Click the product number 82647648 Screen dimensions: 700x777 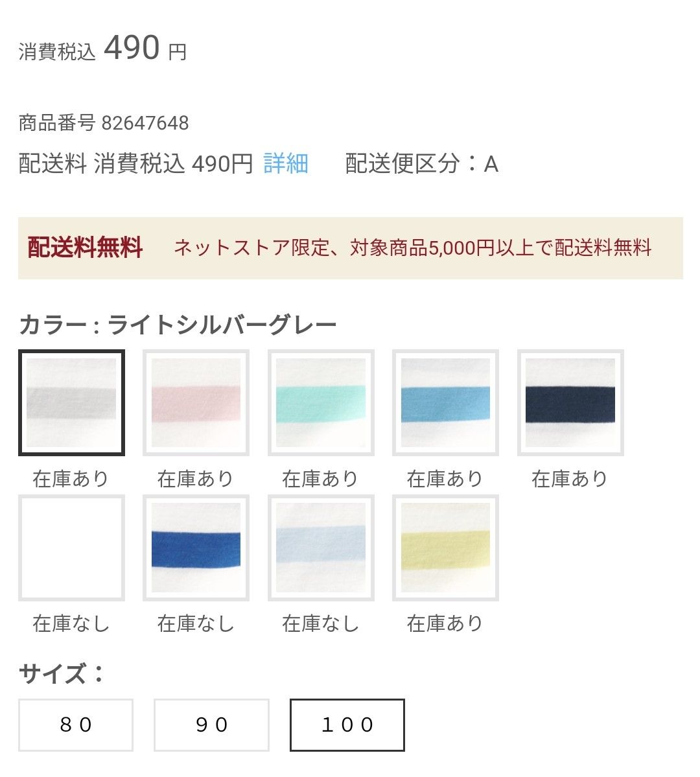pos(145,122)
